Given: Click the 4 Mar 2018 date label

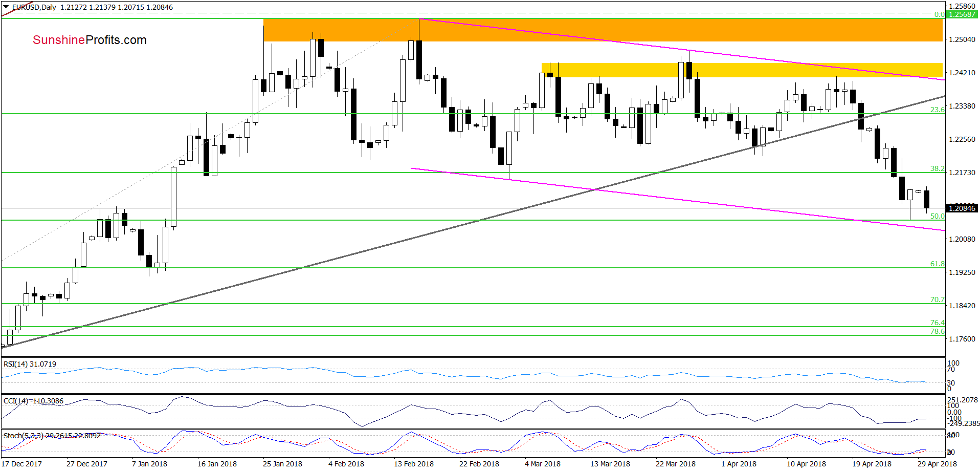Looking at the screenshot, I should (x=542, y=464).
